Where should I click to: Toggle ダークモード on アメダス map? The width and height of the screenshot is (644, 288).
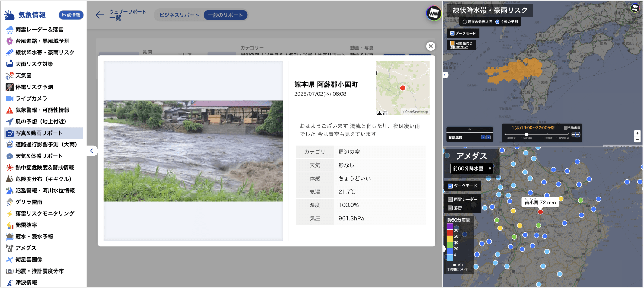[x=450, y=186]
